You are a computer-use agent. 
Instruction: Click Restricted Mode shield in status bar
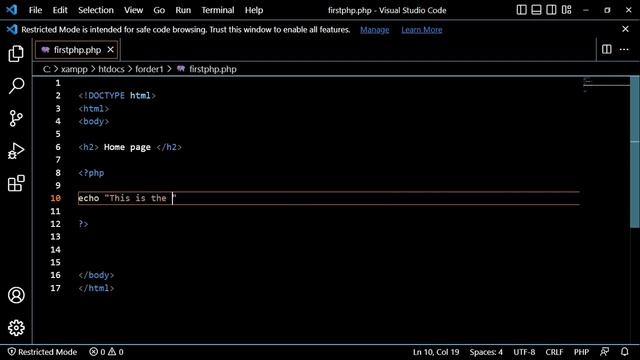[42, 351]
